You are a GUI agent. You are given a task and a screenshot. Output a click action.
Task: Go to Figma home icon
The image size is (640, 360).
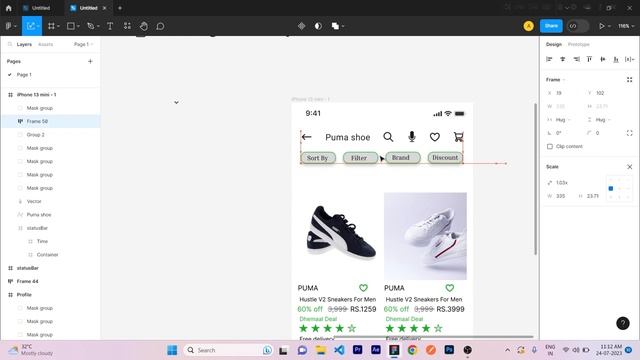[x=9, y=8]
